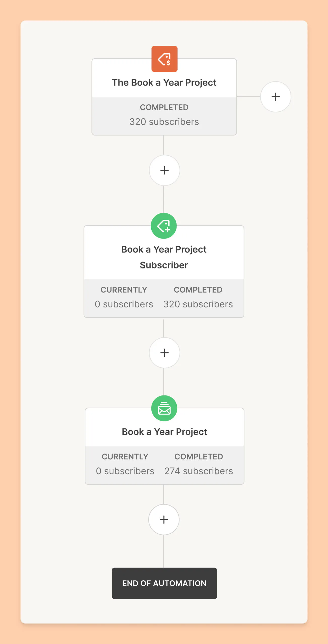328x644 pixels.
Task: View 320 completed subscribers on purchase trigger
Action: click(164, 122)
